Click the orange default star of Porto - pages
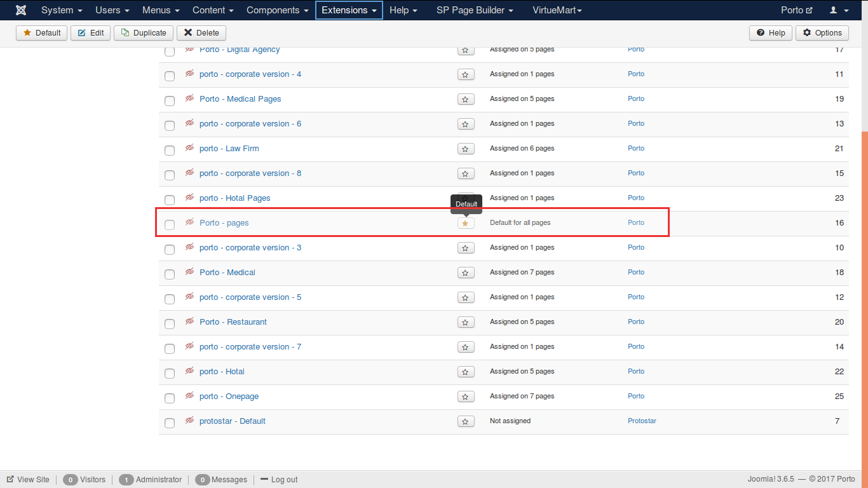Viewport: 868px width, 488px height. (466, 224)
